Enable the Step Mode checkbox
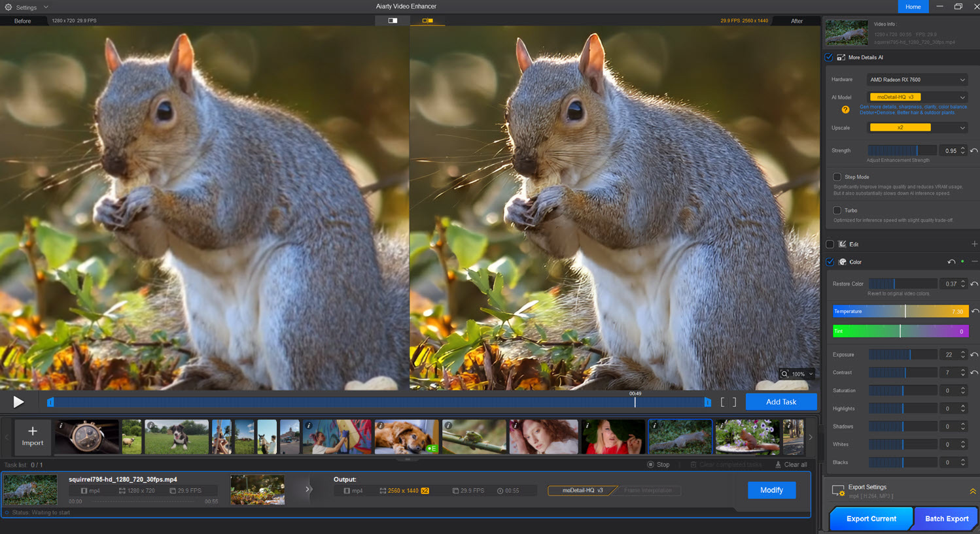 pyautogui.click(x=837, y=177)
